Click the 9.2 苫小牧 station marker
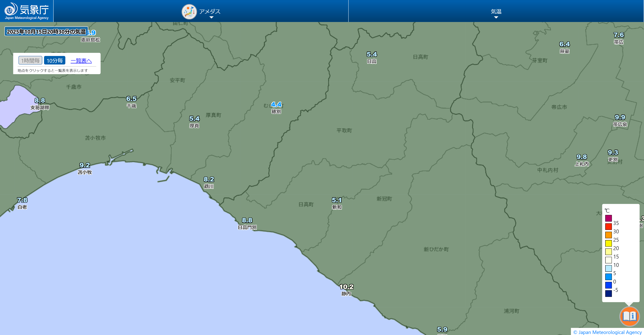Screen dimensions: 644x335 pos(85,166)
